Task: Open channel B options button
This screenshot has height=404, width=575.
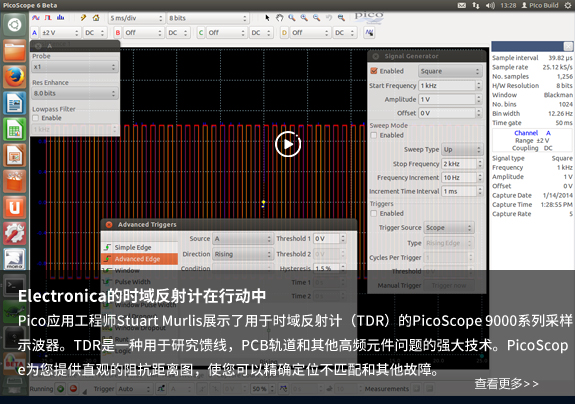Action: [x=118, y=33]
